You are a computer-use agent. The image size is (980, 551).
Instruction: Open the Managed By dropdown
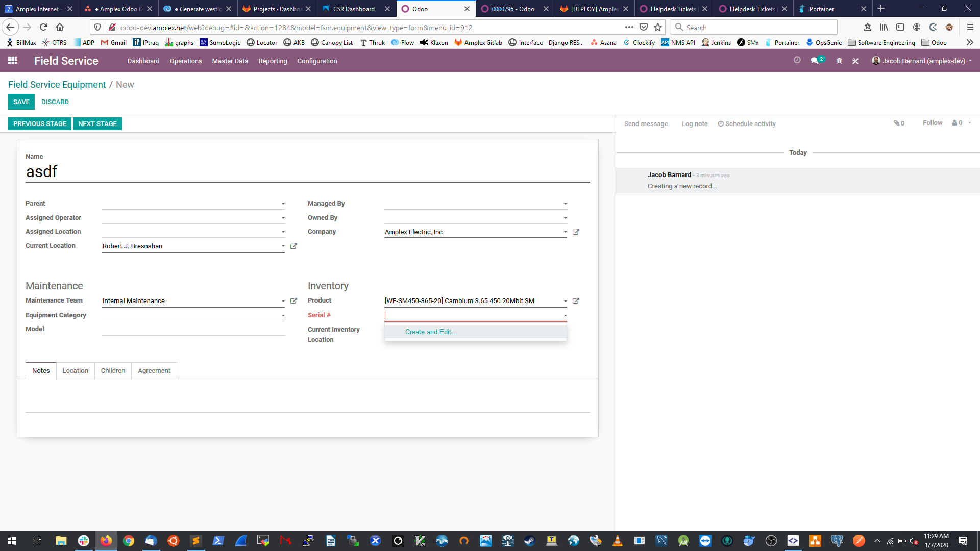click(564, 203)
